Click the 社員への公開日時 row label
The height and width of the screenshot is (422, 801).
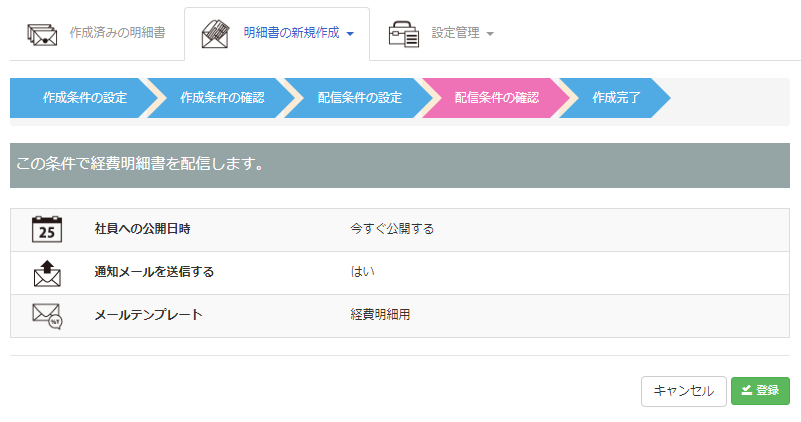(x=142, y=229)
